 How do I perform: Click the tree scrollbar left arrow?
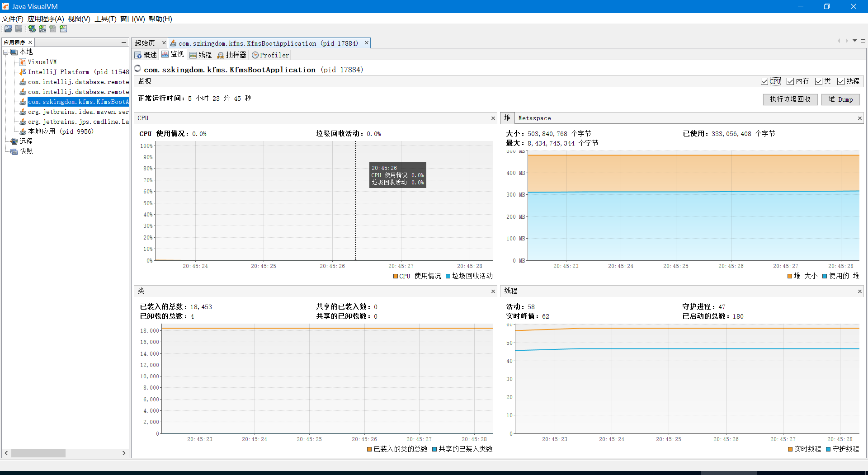click(6, 453)
